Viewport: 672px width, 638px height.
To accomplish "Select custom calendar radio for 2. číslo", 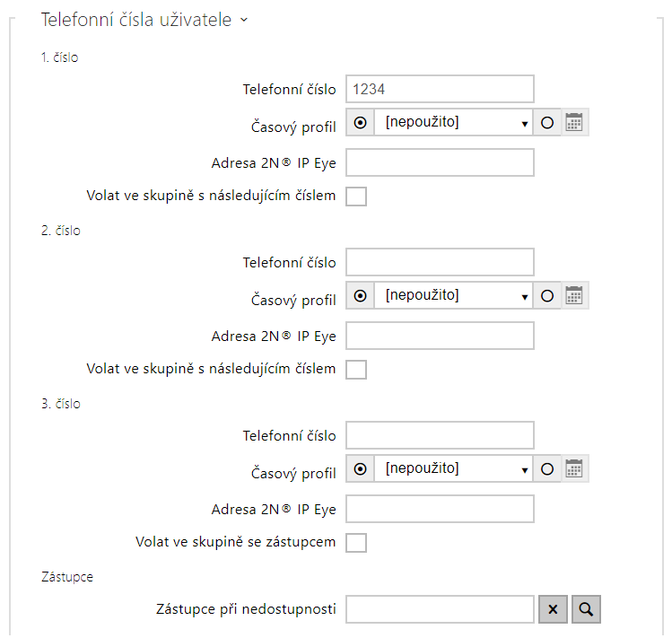I will 547,295.
